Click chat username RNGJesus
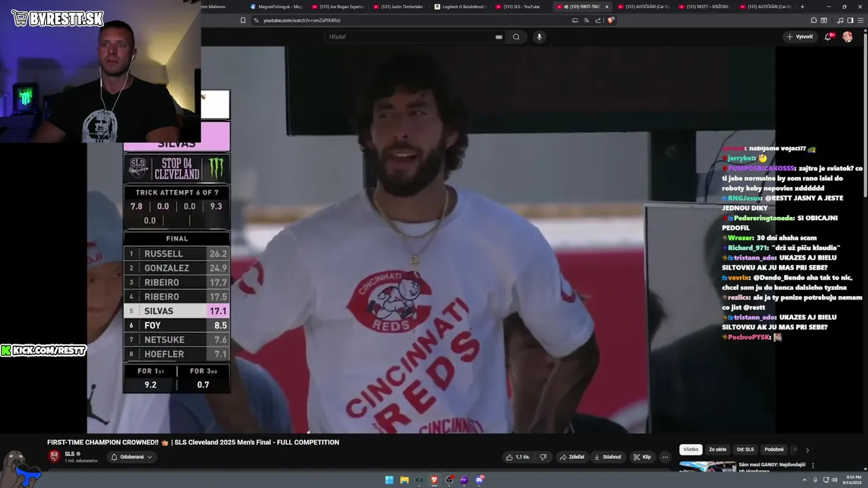The image size is (868, 488). pyautogui.click(x=745, y=198)
